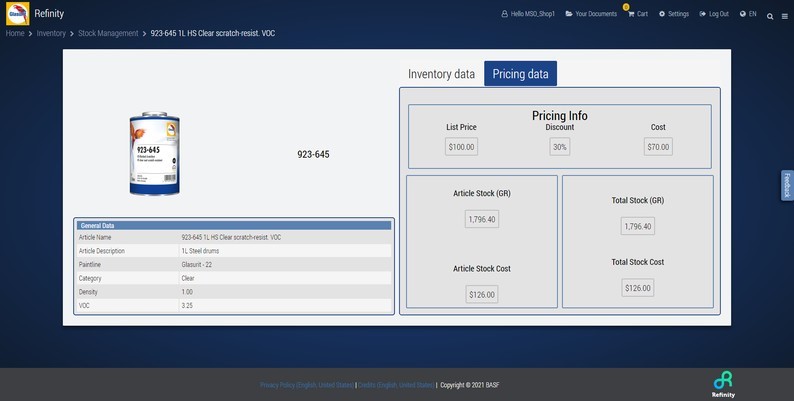Open Your Documents
The image size is (794, 401).
[591, 14]
